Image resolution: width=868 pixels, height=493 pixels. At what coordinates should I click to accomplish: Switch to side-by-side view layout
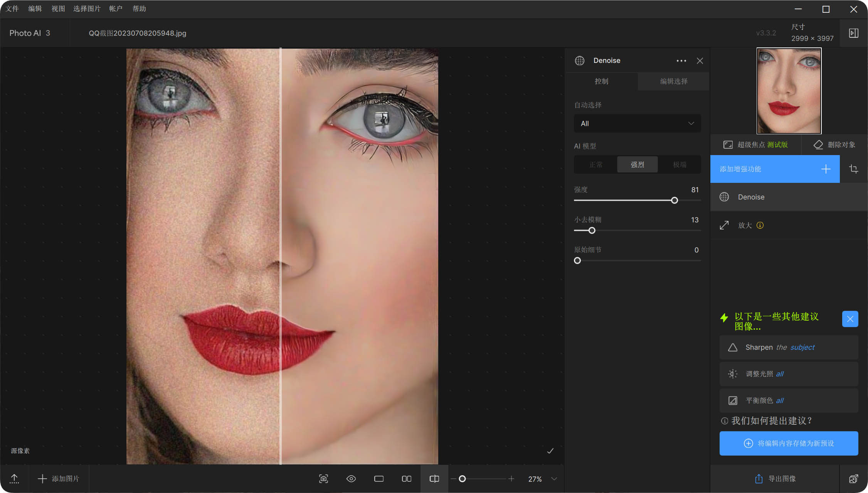point(407,479)
